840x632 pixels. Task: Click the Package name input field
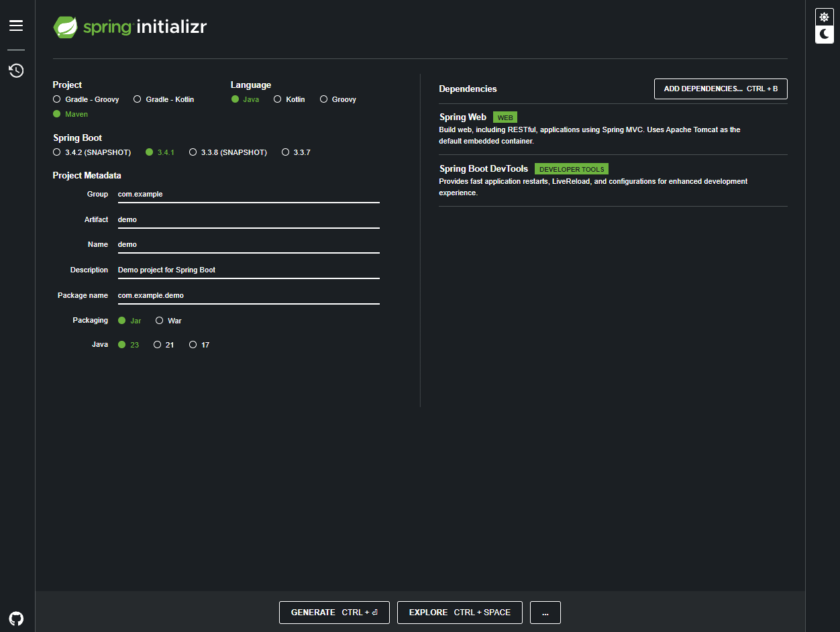(x=248, y=295)
